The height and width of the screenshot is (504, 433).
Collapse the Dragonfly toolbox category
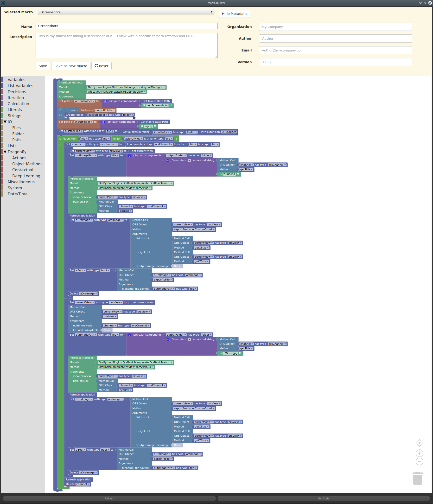coord(5,152)
